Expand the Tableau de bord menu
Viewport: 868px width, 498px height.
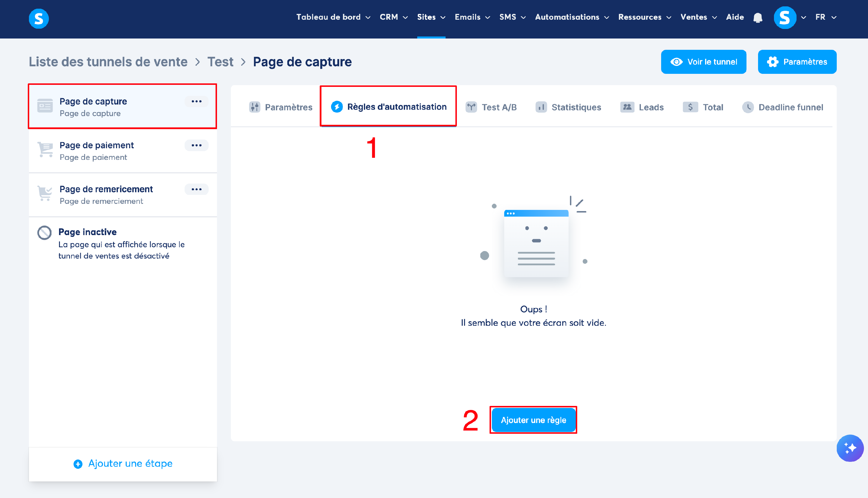pos(333,17)
